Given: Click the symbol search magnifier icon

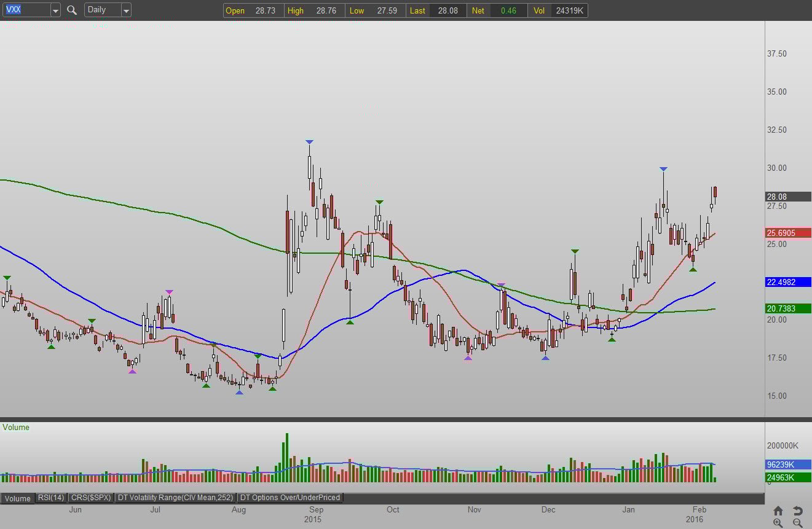Looking at the screenshot, I should [x=72, y=10].
